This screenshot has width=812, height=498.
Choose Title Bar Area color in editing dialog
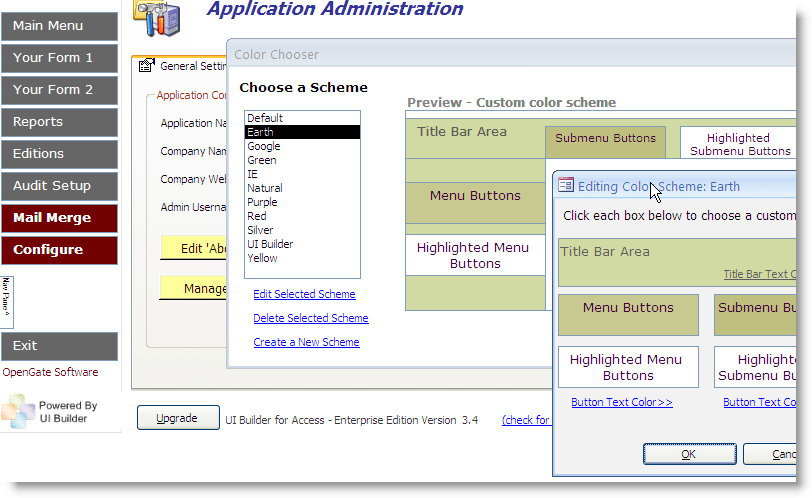click(x=677, y=262)
